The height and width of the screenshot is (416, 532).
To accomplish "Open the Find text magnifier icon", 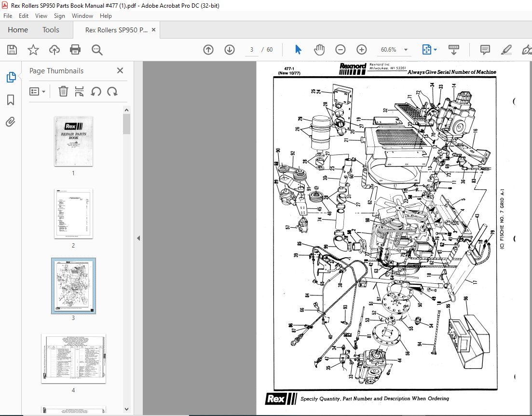I will pyautogui.click(x=97, y=50).
